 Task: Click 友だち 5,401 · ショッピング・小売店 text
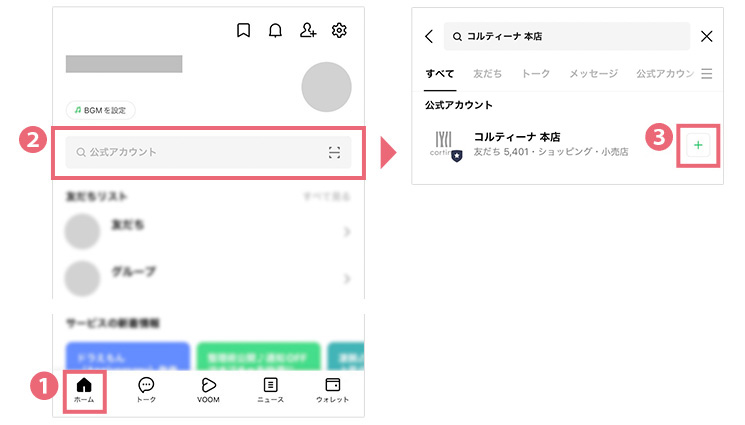click(x=551, y=152)
